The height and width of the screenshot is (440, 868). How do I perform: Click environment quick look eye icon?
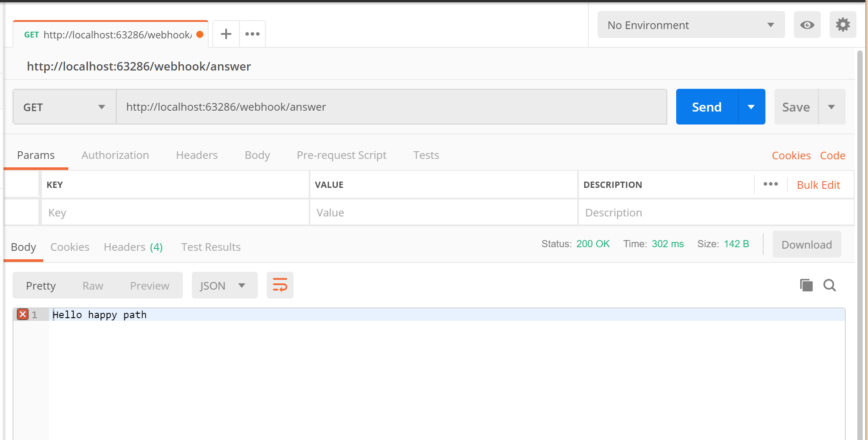(x=807, y=25)
